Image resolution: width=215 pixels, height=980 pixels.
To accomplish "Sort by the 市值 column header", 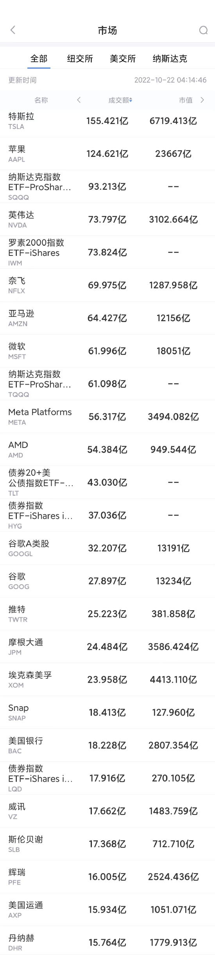I will [186, 100].
